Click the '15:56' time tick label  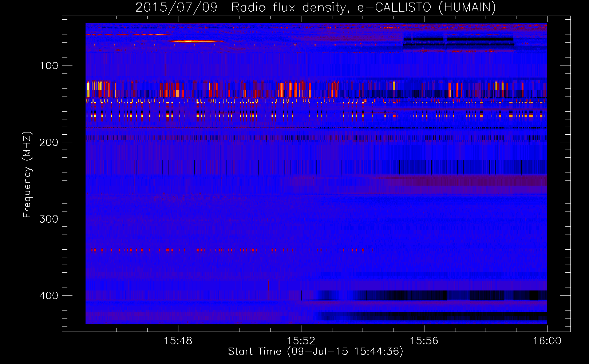(424, 341)
